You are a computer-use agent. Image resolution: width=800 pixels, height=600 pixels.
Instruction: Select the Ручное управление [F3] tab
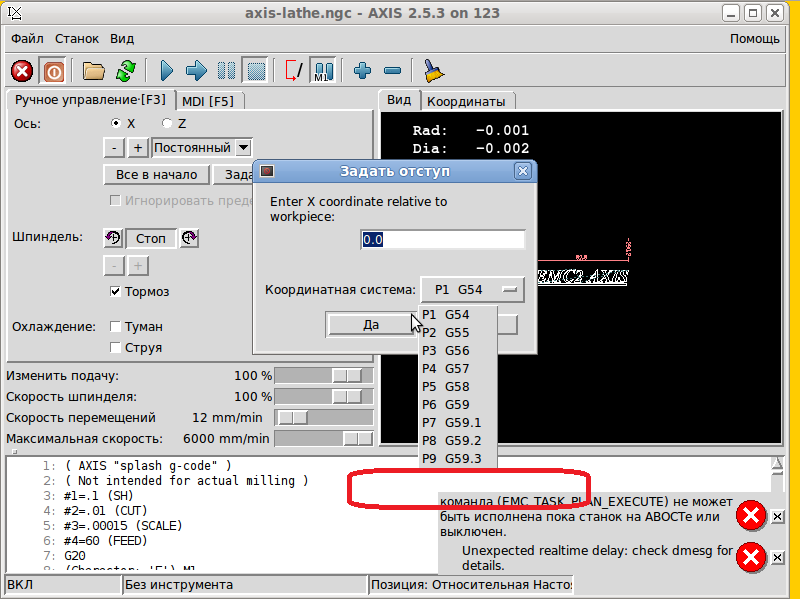tap(90, 99)
